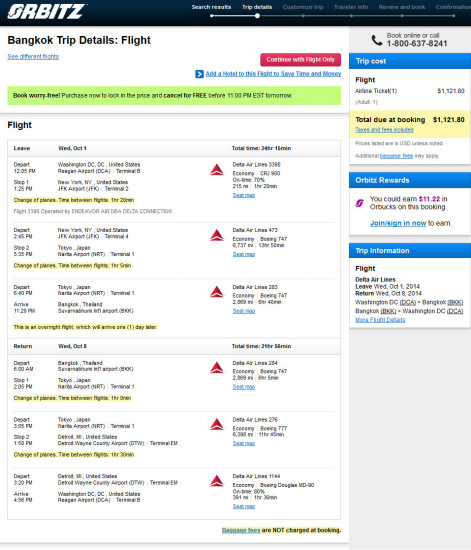
Task: Click the Orbitz logo
Action: (46, 12)
